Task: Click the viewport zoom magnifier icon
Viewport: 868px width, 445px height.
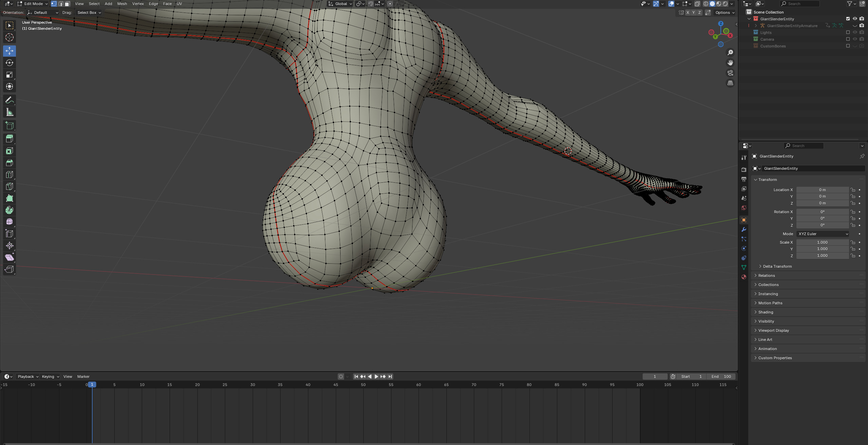Action: [730, 53]
